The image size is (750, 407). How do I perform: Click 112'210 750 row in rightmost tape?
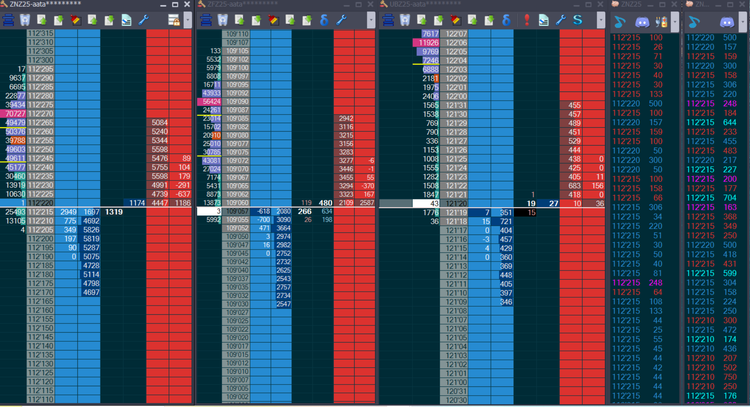[716, 377]
